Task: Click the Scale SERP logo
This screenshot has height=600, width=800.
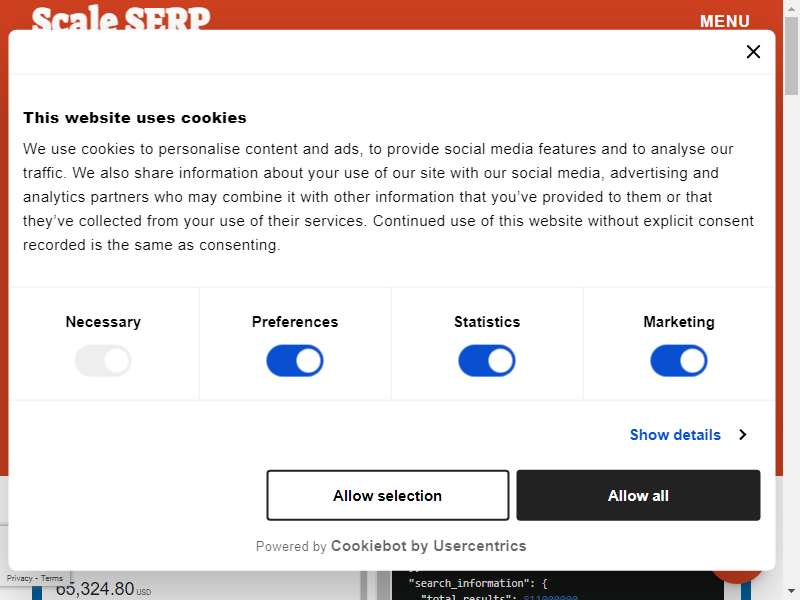Action: tap(121, 18)
